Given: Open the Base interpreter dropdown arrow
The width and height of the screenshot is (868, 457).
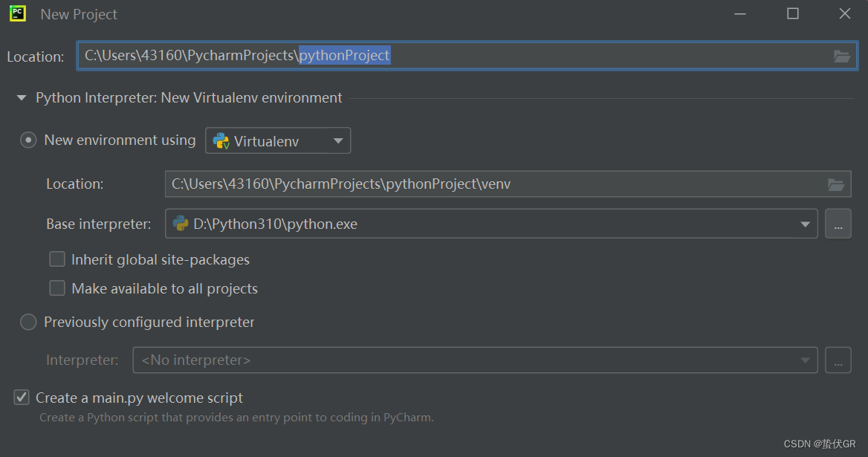Looking at the screenshot, I should pos(805,224).
